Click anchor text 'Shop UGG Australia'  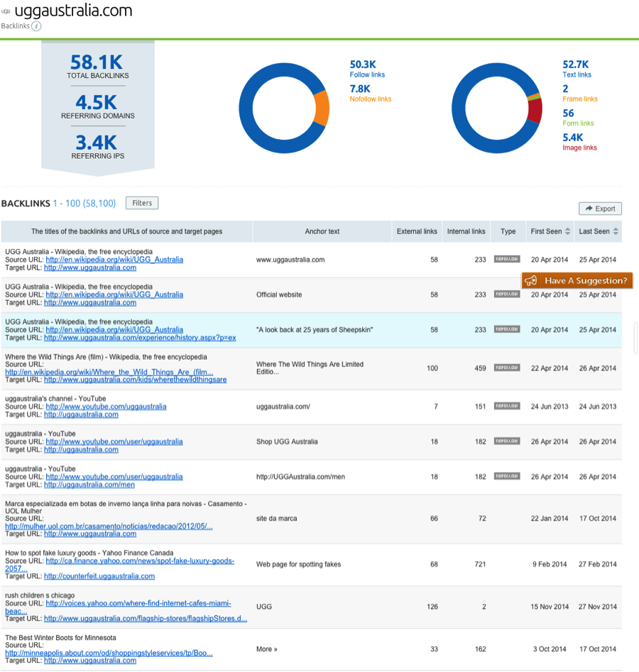[287, 442]
